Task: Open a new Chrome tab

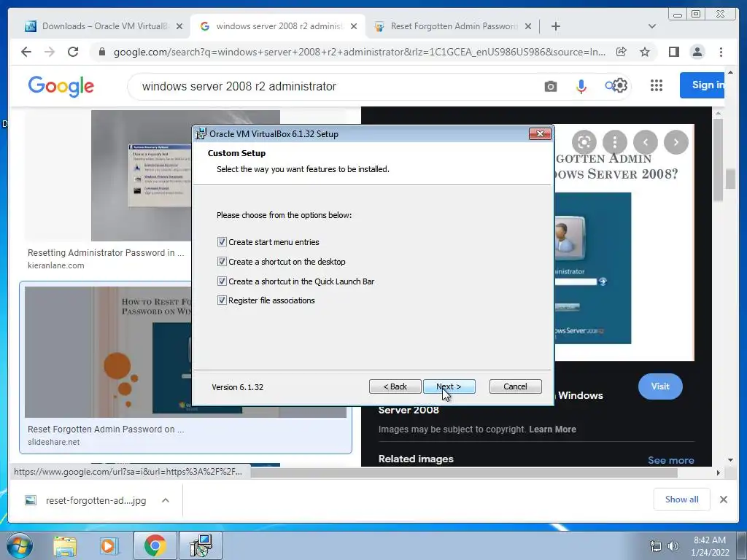Action: click(555, 26)
